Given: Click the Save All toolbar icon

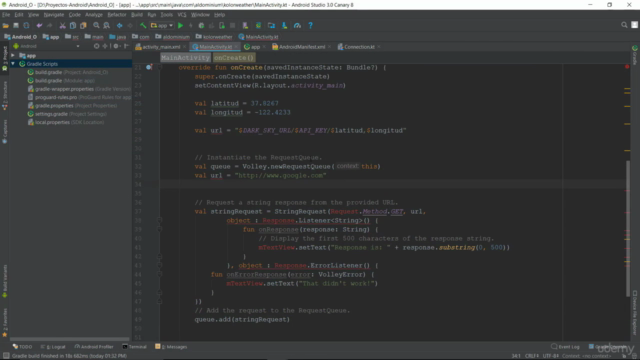Looking at the screenshot, I should [16, 25].
